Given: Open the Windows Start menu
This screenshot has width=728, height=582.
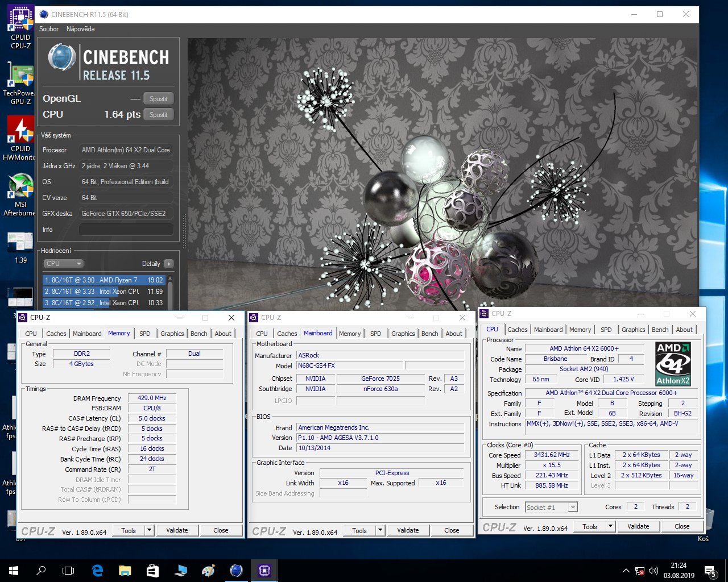Looking at the screenshot, I should point(14,571).
